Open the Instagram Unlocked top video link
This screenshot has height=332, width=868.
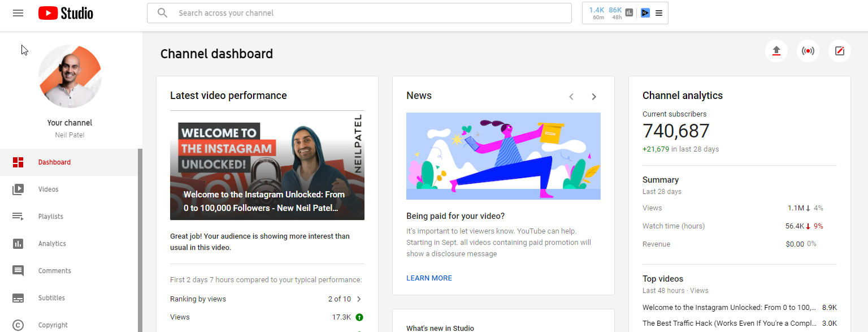click(729, 307)
